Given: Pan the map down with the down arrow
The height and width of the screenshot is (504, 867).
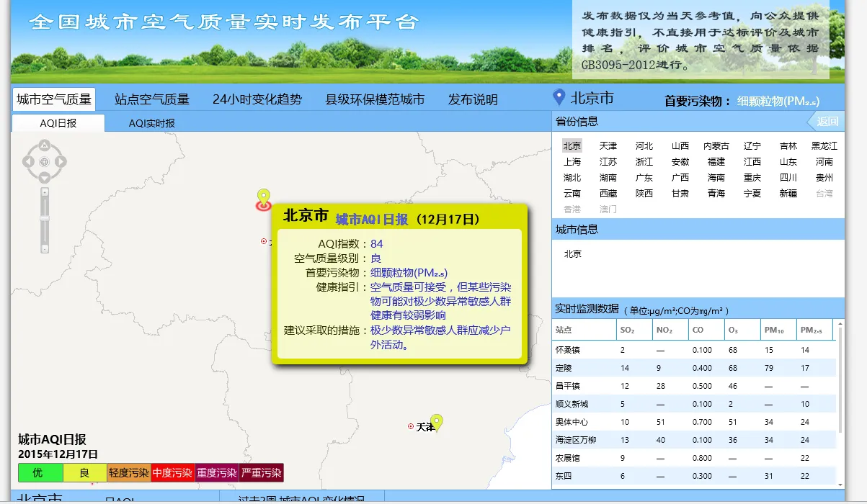Looking at the screenshot, I should tap(44, 177).
